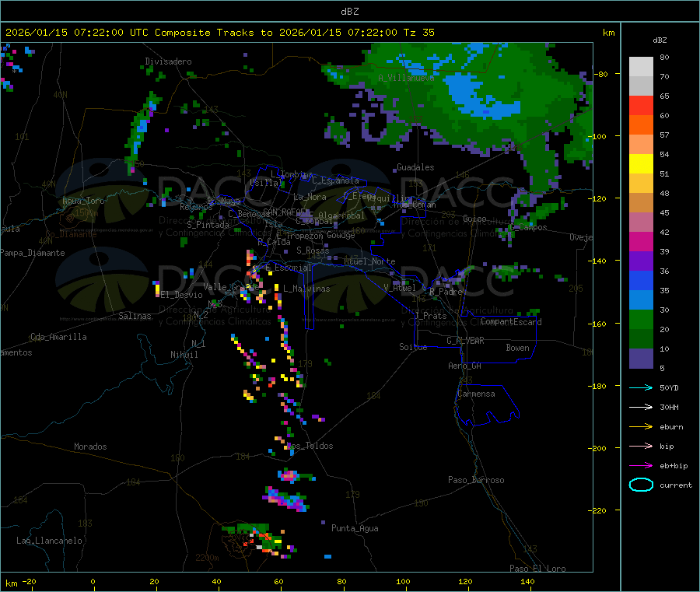Click the cyan 'current' ellipse icon

tap(641, 485)
